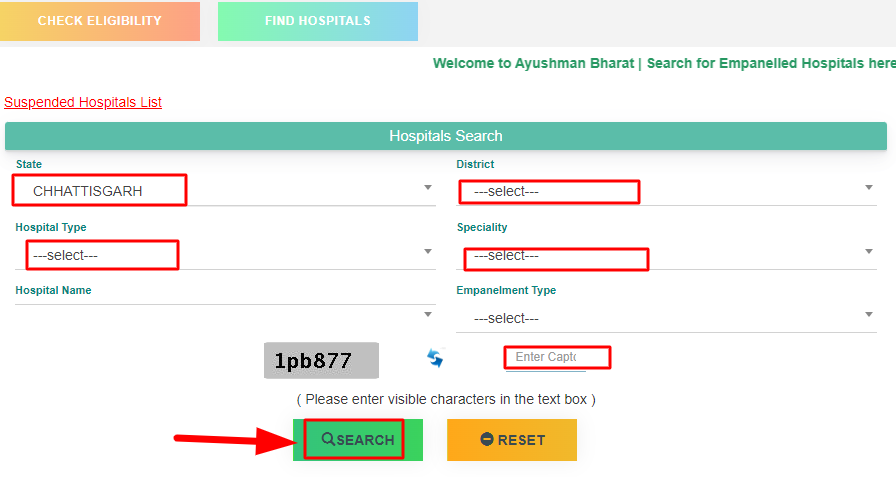896x477 pixels.
Task: Expand the Speciality dropdown list
Action: tap(666, 255)
